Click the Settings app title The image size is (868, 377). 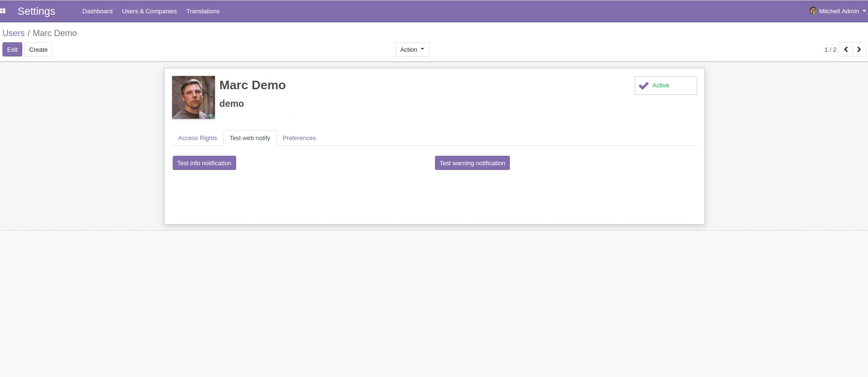(37, 11)
